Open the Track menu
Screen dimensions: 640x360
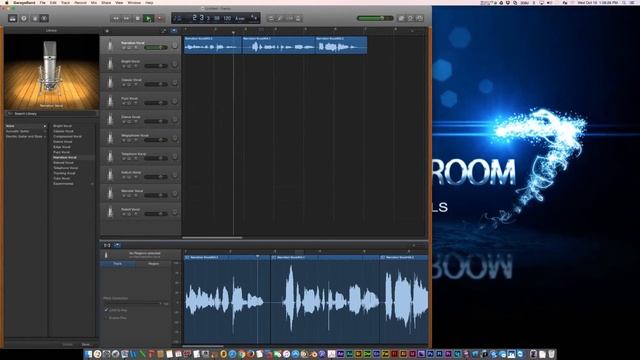pos(65,2)
